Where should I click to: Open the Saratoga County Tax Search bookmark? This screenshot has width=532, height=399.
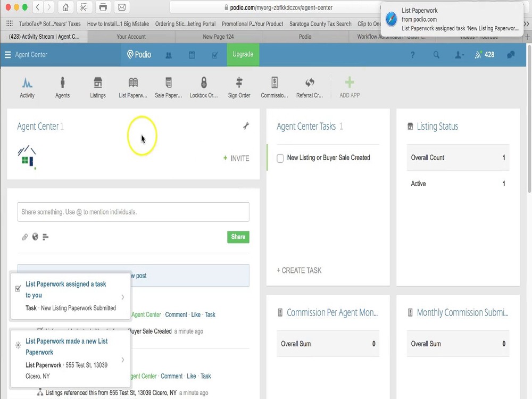[x=320, y=24]
